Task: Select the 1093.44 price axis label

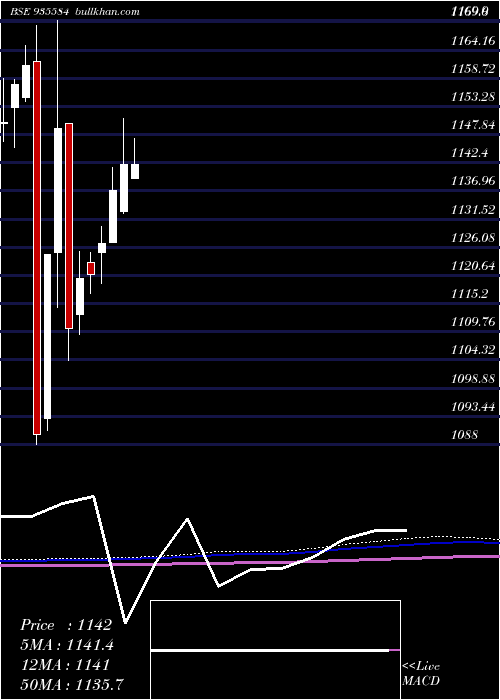Action: [x=473, y=407]
